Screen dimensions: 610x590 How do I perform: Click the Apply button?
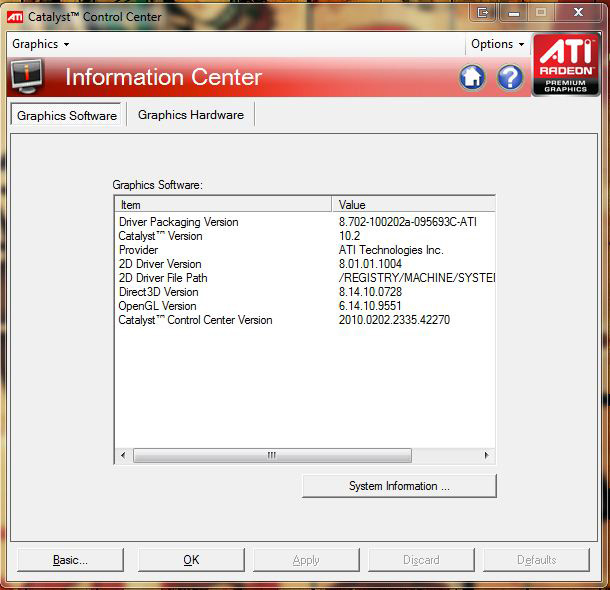[x=306, y=560]
